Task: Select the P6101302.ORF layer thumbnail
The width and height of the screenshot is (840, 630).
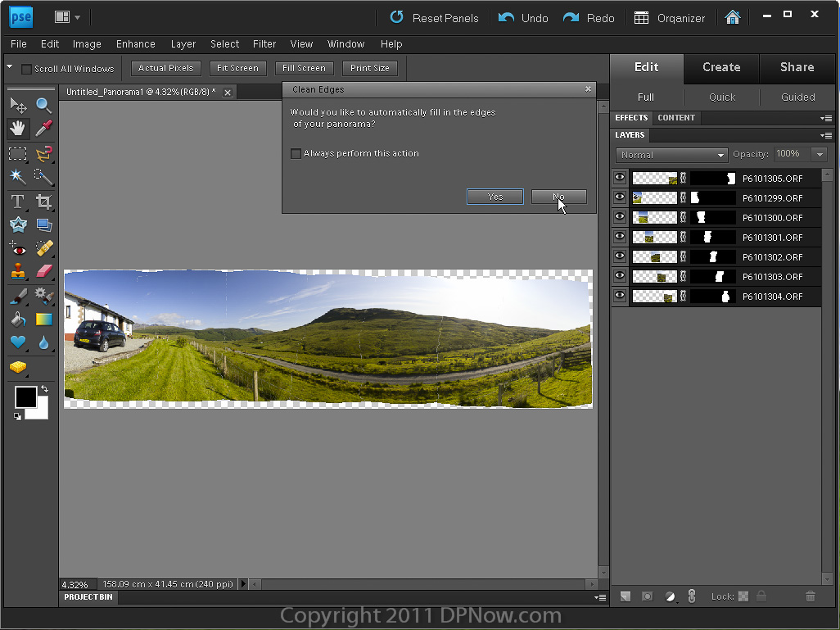Action: 654,257
